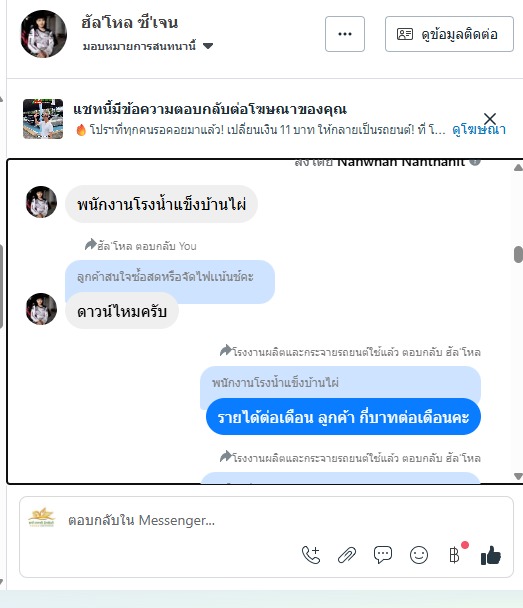Open the ดูโฆษณา view ad link
523x608 pixels.
(x=479, y=130)
